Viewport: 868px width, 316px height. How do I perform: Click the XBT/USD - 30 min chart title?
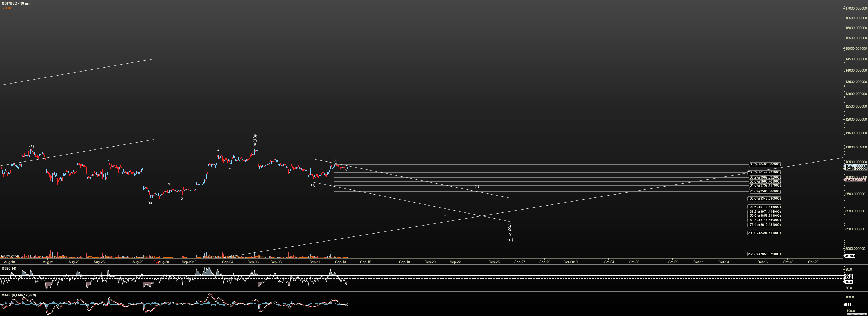tap(17, 3)
